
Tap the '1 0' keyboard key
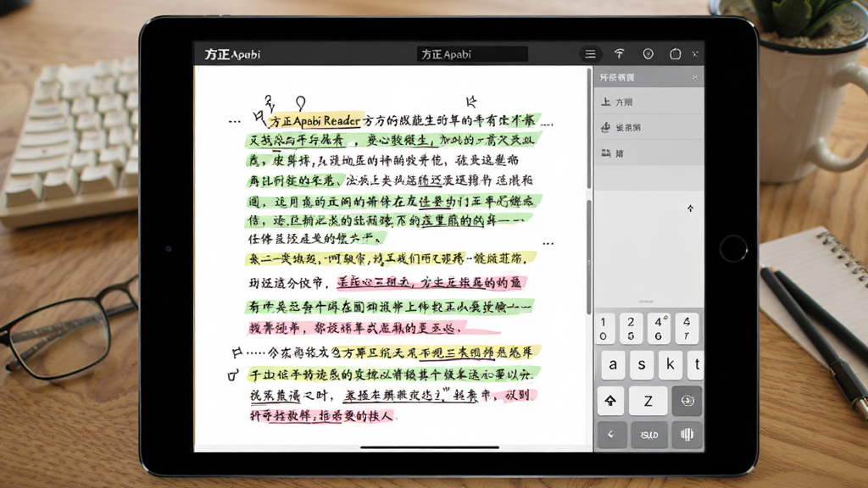coord(603,328)
